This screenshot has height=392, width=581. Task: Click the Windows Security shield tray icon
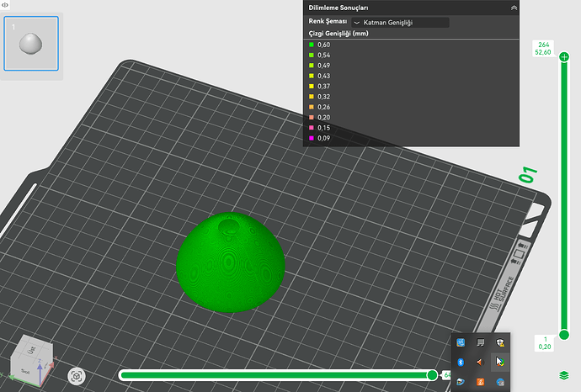500,342
